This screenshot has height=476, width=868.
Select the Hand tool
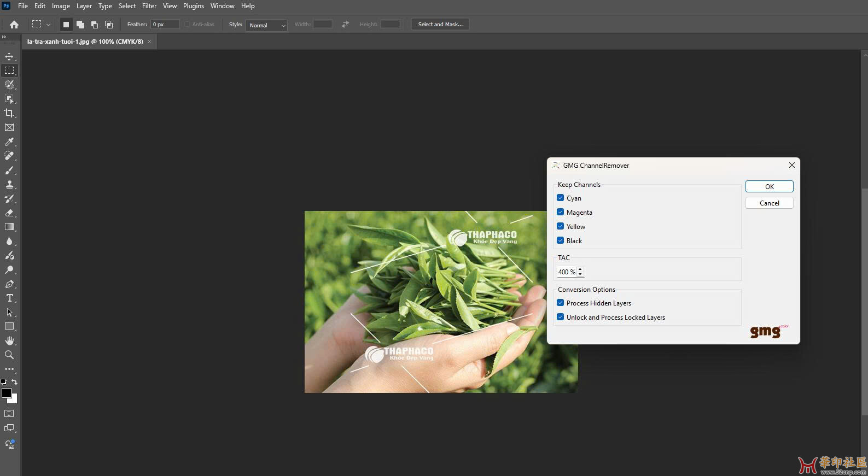click(x=9, y=340)
